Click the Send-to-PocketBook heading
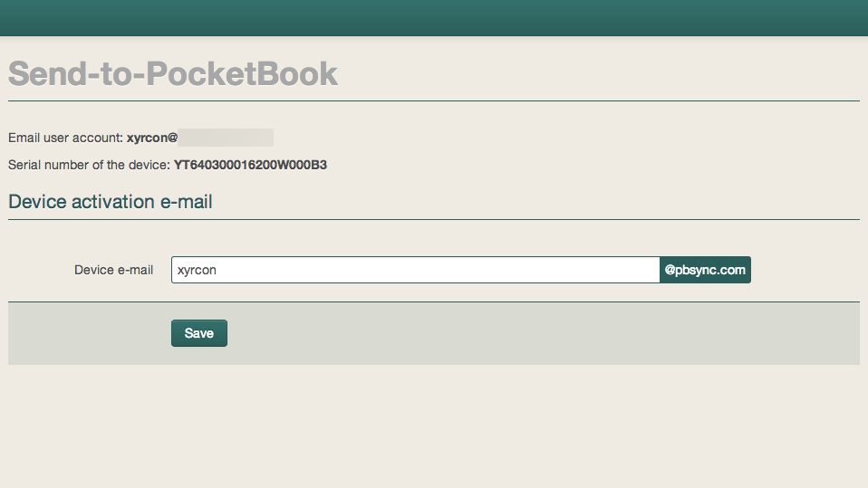This screenshot has width=868, height=488. pos(173,73)
